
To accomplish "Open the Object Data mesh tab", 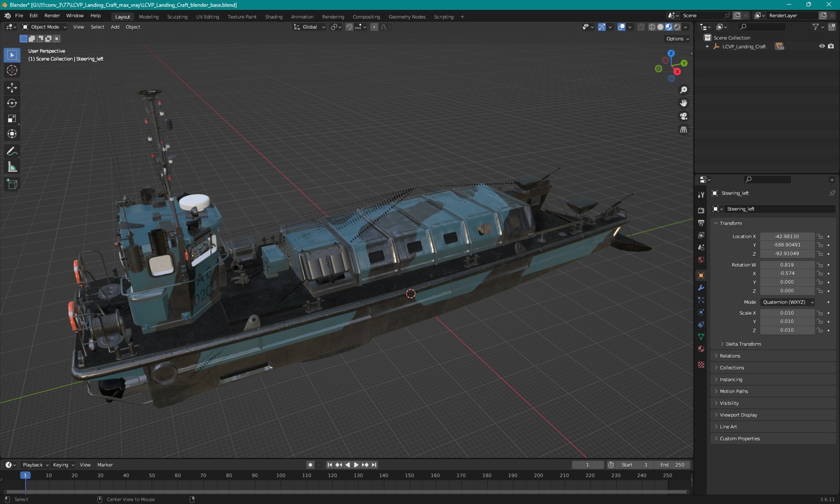I will [701, 336].
